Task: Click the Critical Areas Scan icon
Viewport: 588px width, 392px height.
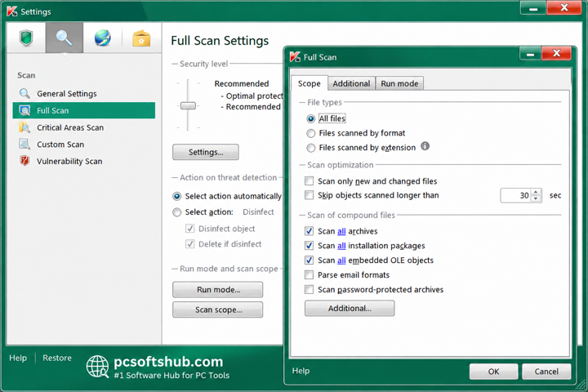Action: coord(24,127)
